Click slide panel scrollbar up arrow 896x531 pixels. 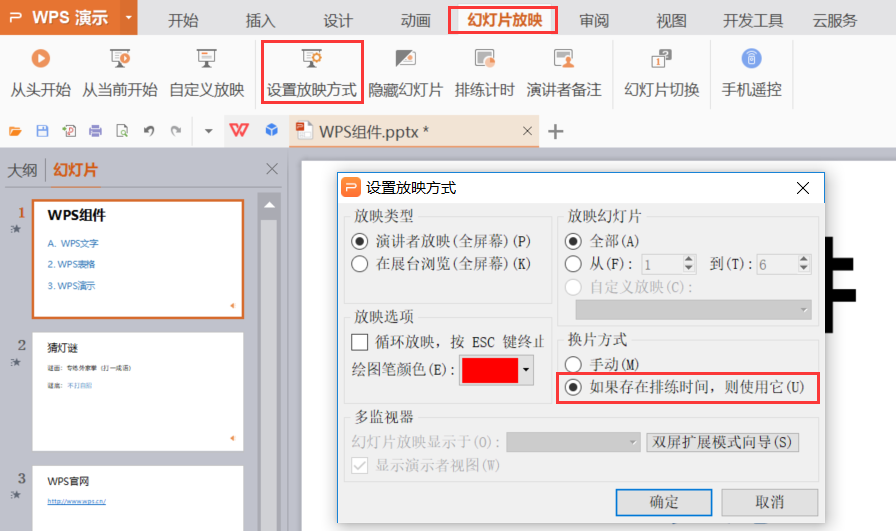tap(269, 205)
